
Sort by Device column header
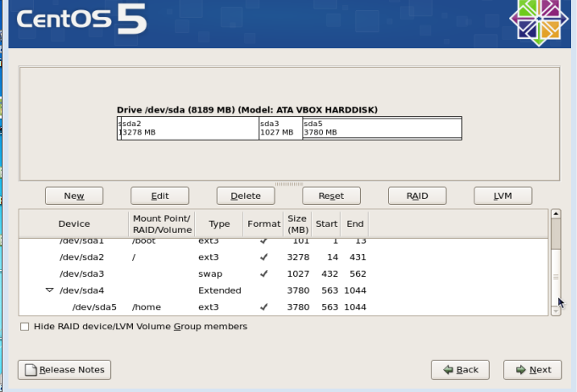[x=74, y=224]
